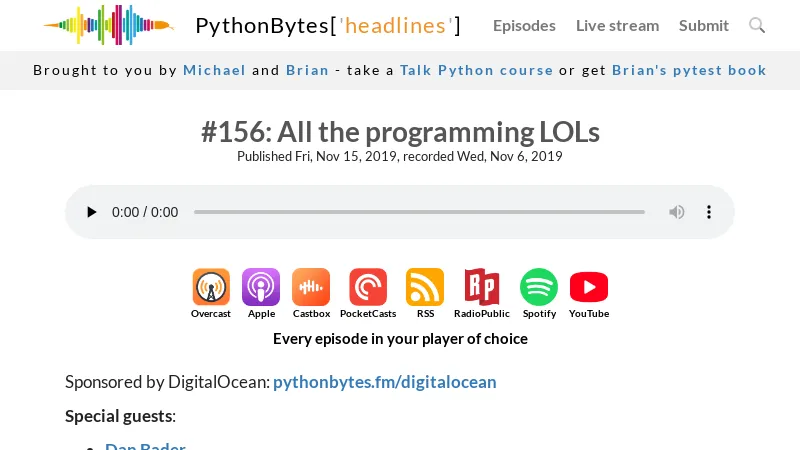Follow the Talk Python course link
800x450 pixels.
pyautogui.click(x=476, y=70)
